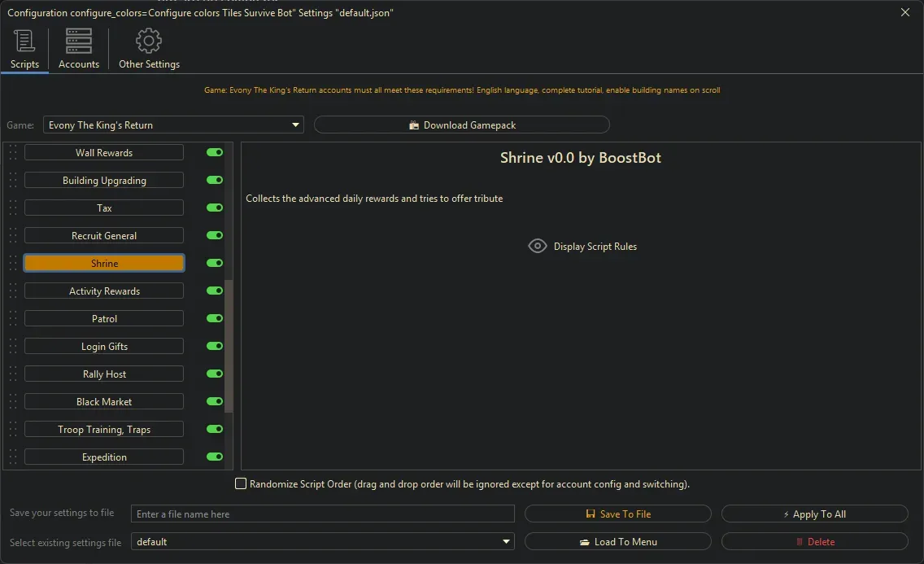924x564 pixels.
Task: Enable the Randomize Script Order checkbox
Action: (241, 484)
